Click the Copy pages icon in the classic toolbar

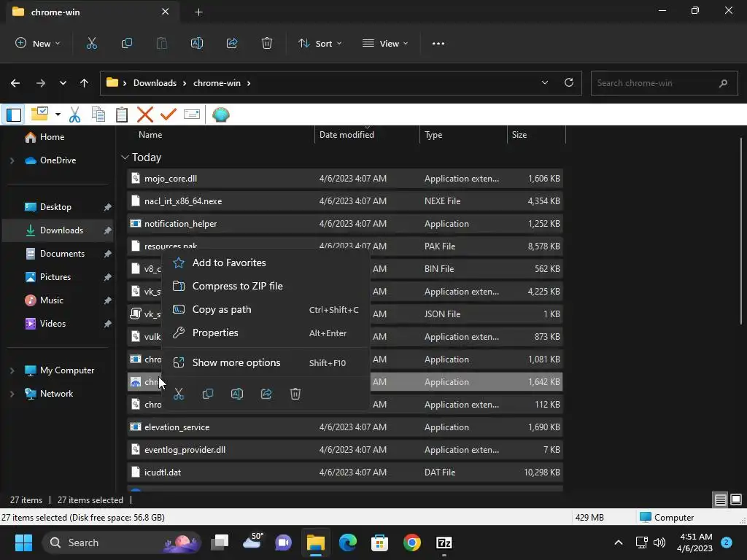click(98, 114)
